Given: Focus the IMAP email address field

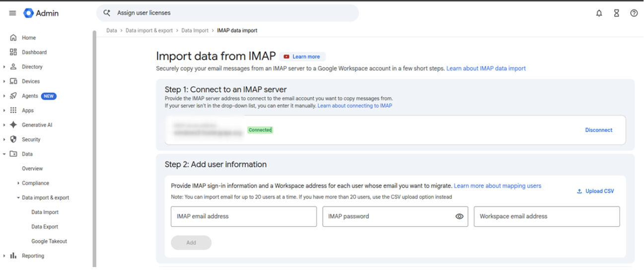Looking at the screenshot, I should [x=243, y=216].
